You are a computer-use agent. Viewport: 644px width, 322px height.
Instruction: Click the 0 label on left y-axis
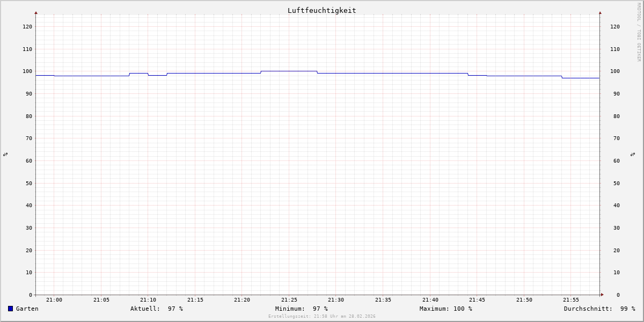31,295
